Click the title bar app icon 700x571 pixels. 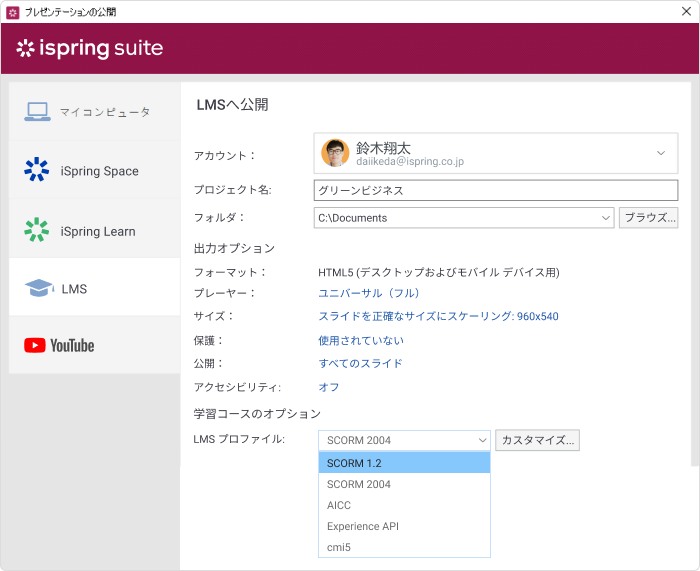pos(12,13)
